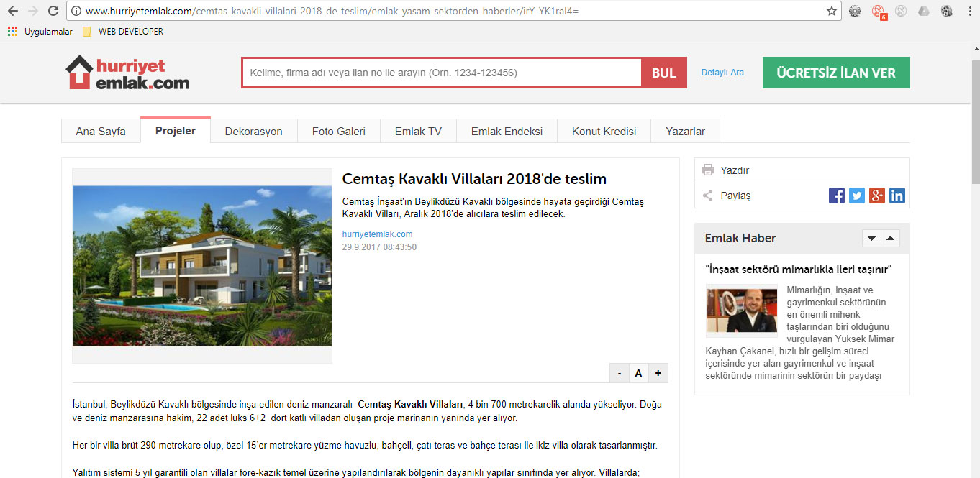Screen dimensions: 980x478
Task: Reset article font size with A button
Action: [638, 373]
